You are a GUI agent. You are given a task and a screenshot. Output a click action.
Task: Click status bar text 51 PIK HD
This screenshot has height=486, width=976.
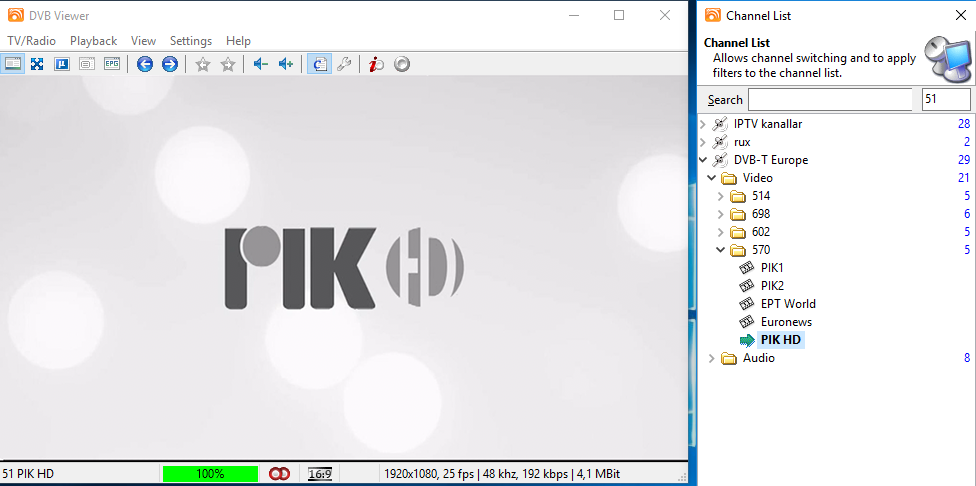click(x=28, y=474)
